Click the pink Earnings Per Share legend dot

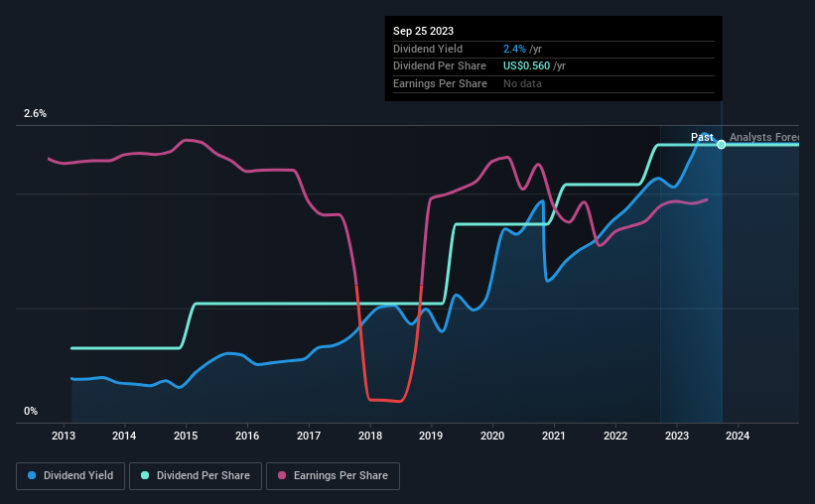click(282, 475)
